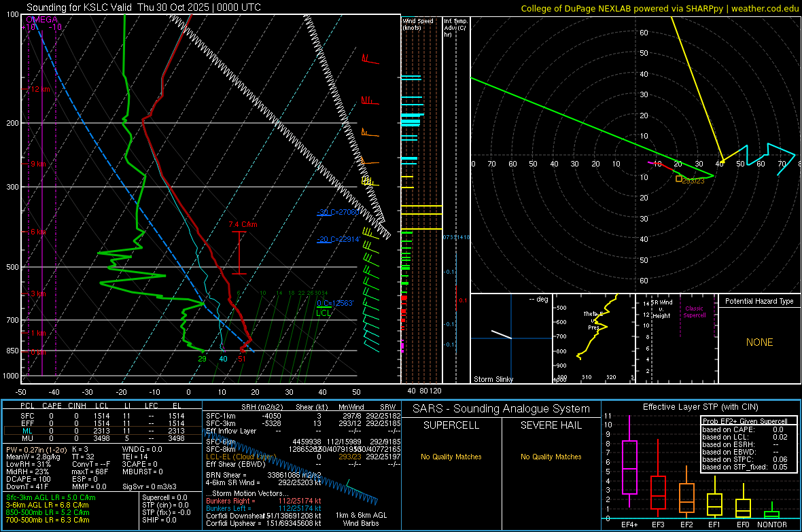Click the yellow NONE hazard type
The width and height of the screenshot is (802, 532).
tap(759, 342)
